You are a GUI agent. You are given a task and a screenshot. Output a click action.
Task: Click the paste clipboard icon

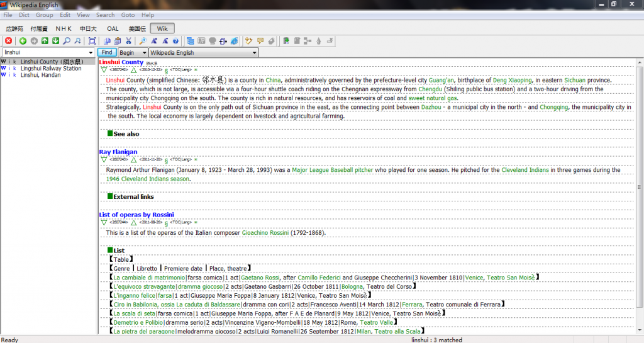coord(118,41)
